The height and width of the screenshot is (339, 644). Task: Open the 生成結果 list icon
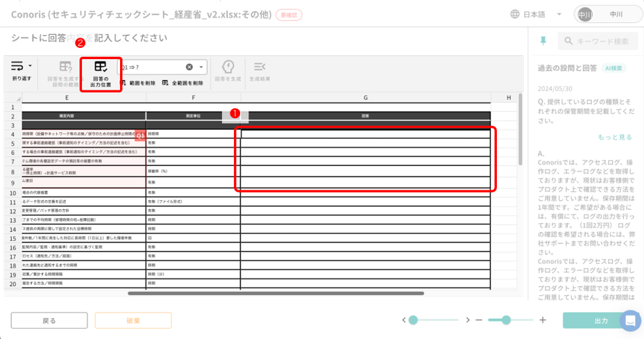click(260, 67)
